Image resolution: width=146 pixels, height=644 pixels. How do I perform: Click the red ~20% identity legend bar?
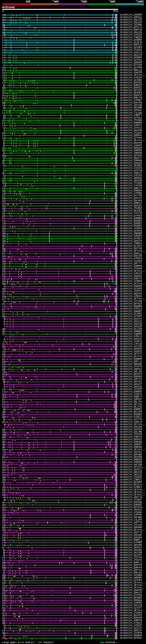tap(16, 4)
